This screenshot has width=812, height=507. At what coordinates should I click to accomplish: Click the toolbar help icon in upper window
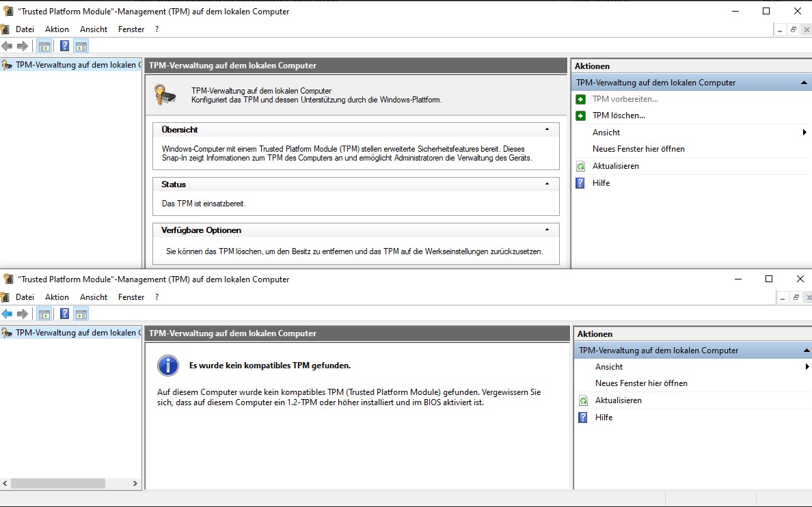pos(65,46)
